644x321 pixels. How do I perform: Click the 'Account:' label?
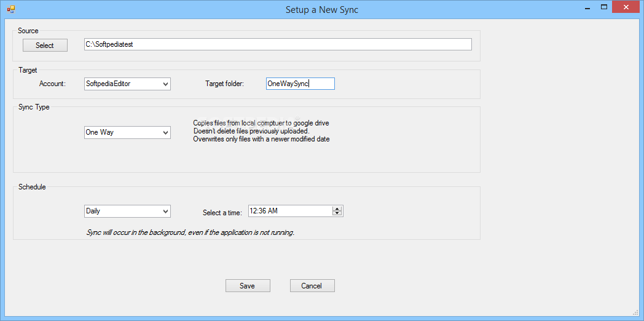pyautogui.click(x=53, y=84)
